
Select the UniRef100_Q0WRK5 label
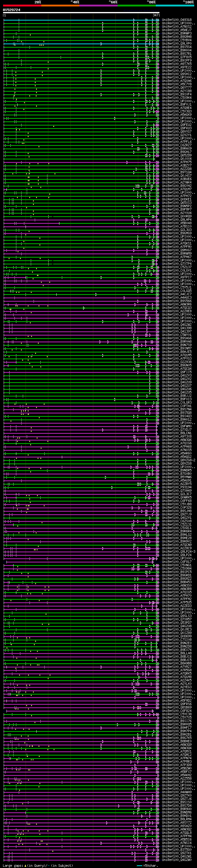177,497
